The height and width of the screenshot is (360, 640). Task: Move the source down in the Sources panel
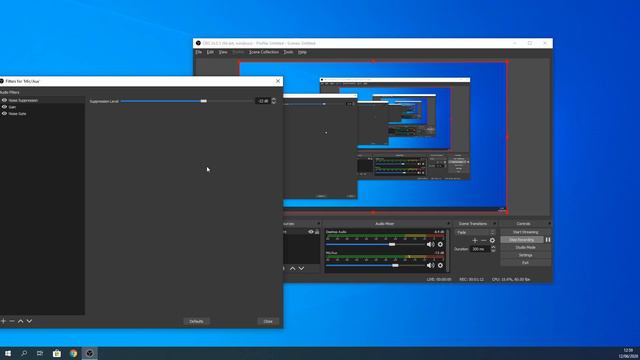pyautogui.click(x=301, y=269)
